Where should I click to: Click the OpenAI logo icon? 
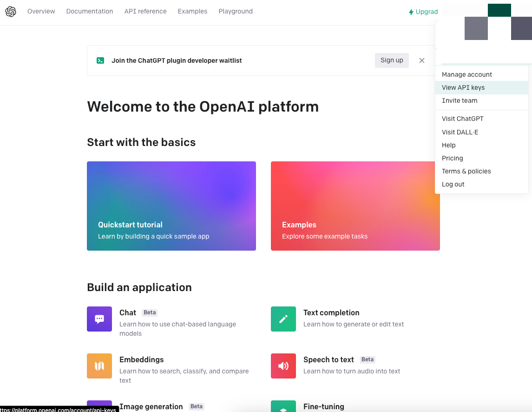tap(11, 12)
